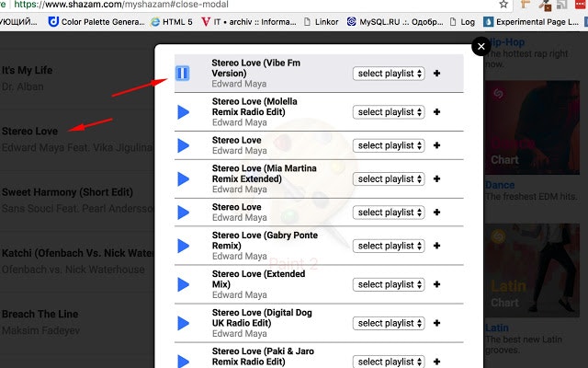This screenshot has height=368, width=588.
Task: Open Experimental Page L... bookmark
Action: 531,22
